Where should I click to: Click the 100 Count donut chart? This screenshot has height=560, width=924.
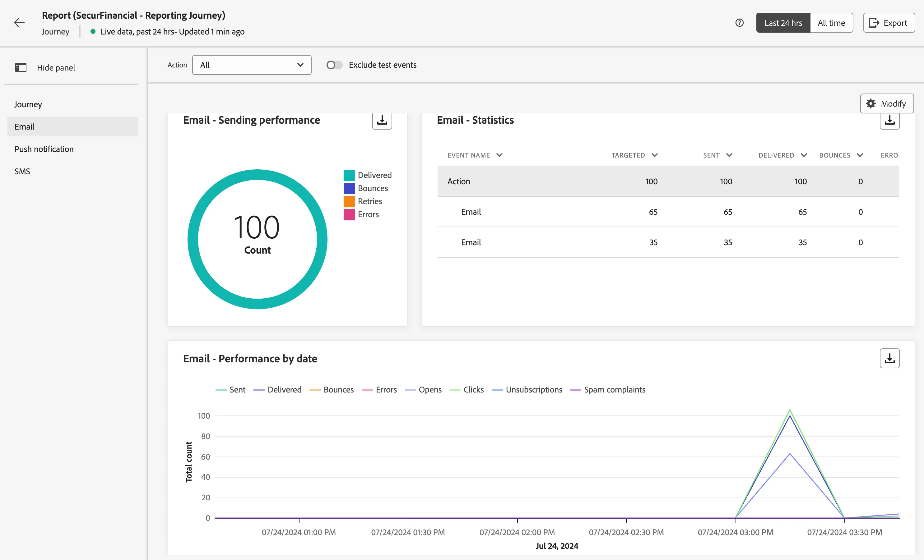click(257, 239)
